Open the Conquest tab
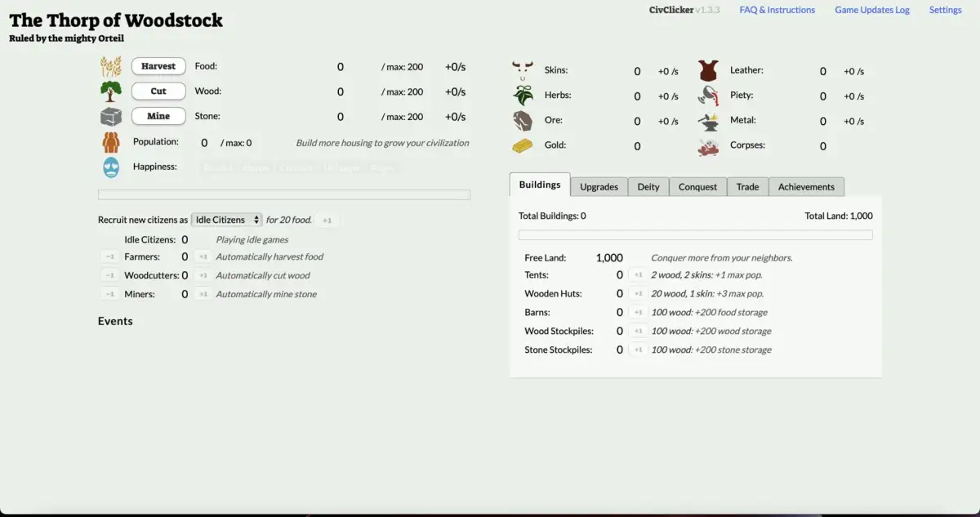This screenshot has height=517, width=980. pyautogui.click(x=697, y=187)
